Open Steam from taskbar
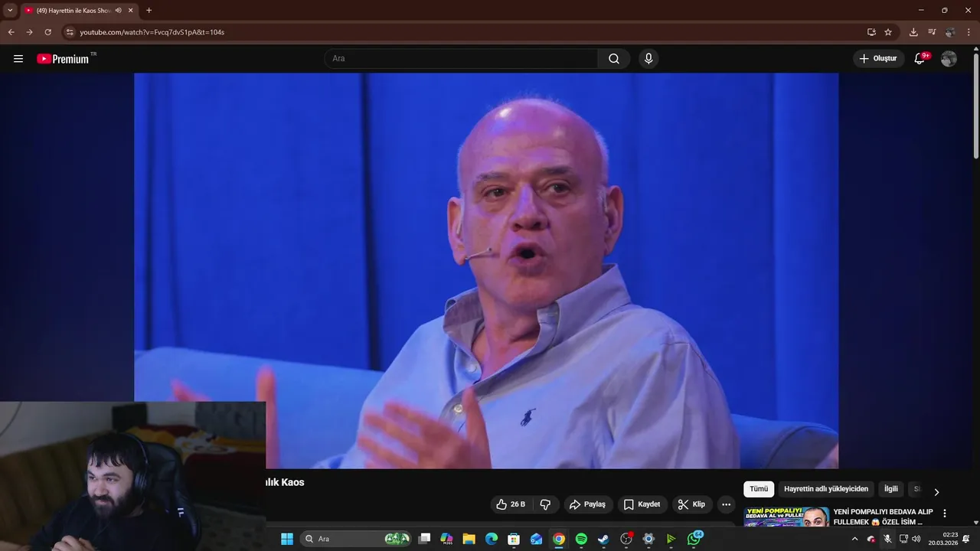 (x=603, y=539)
